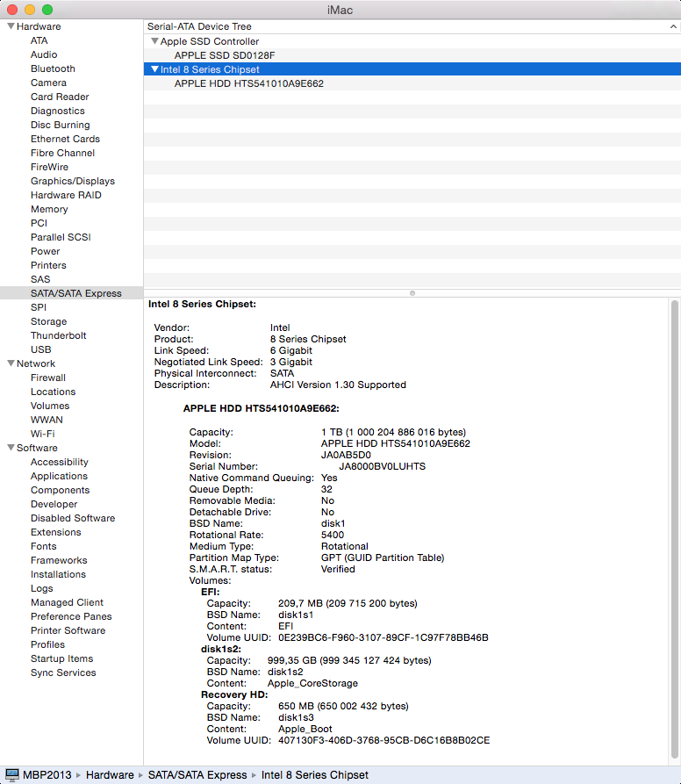
Task: Open Fonts information
Action: (x=44, y=546)
